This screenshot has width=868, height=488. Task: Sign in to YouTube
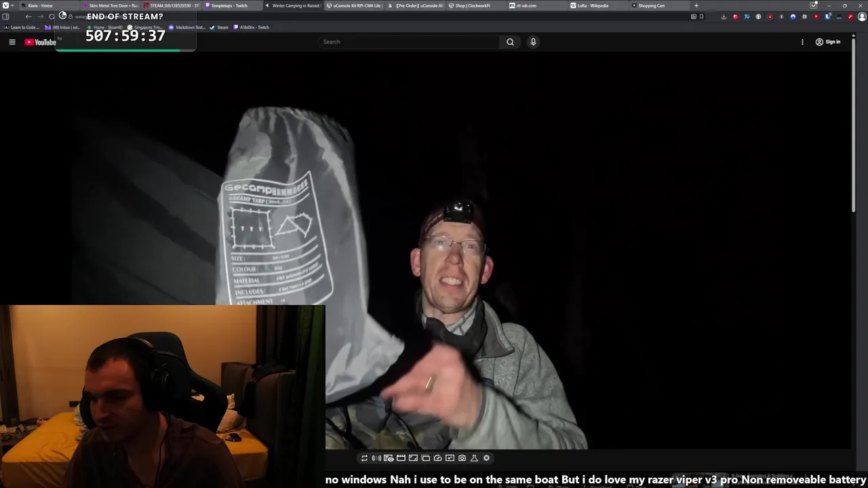point(828,42)
